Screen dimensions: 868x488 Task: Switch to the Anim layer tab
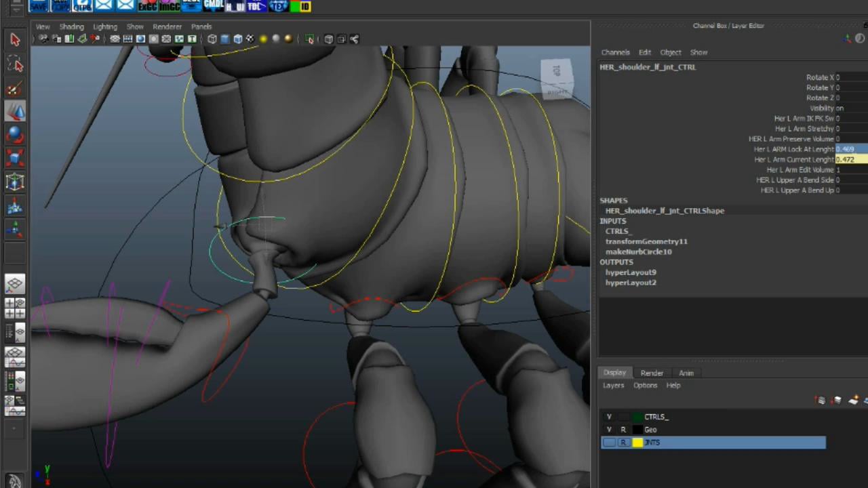686,373
